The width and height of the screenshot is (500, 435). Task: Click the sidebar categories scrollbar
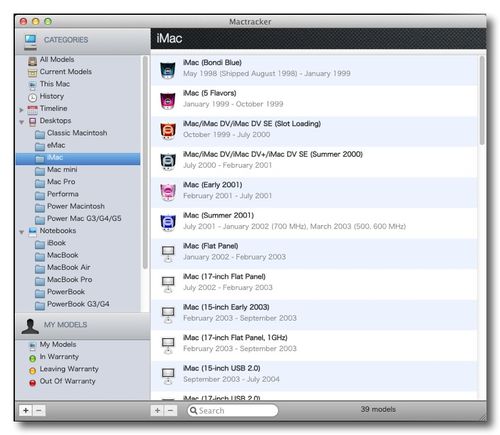pos(145,162)
